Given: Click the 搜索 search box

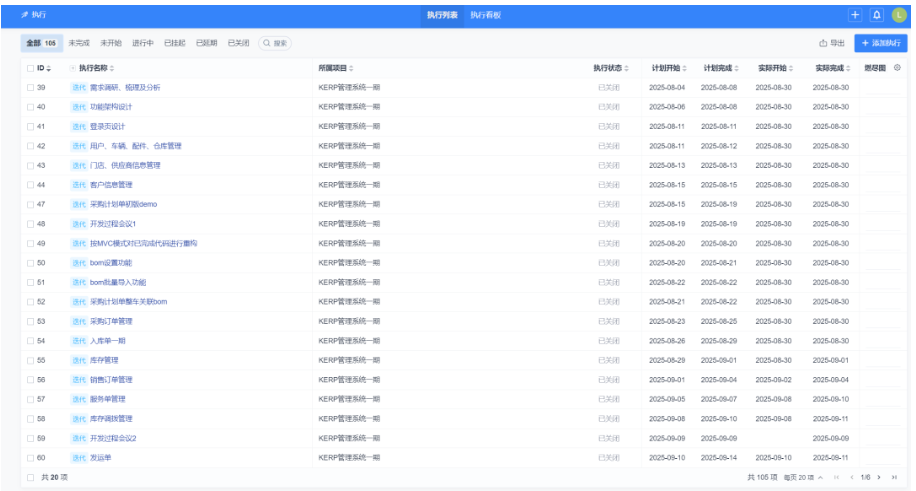Looking at the screenshot, I should click(275, 43).
